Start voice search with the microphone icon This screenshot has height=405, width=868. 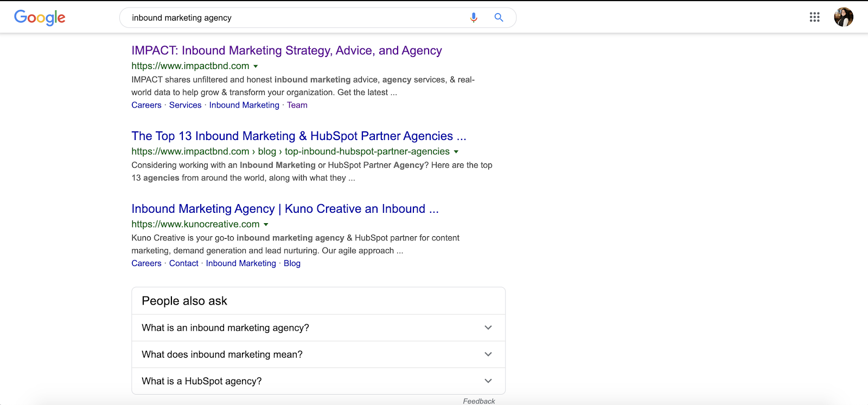474,17
